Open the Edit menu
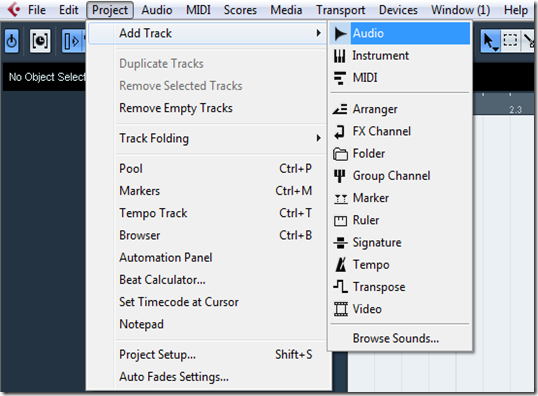 click(69, 10)
